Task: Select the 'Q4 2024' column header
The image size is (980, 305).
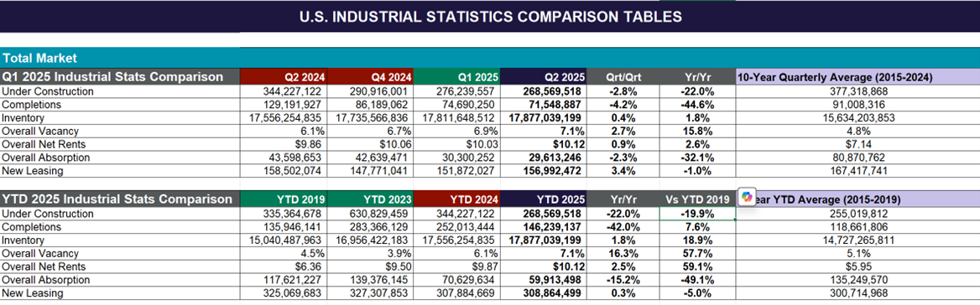Action: pos(370,77)
